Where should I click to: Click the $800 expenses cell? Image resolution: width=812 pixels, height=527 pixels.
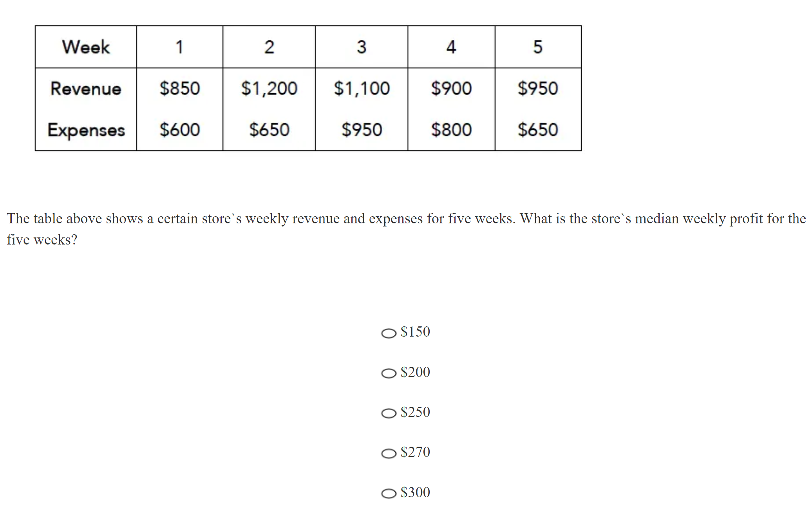[x=451, y=130]
